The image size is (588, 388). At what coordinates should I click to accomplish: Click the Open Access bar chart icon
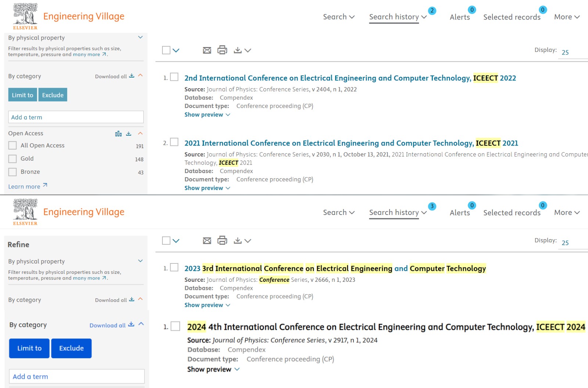pos(118,134)
